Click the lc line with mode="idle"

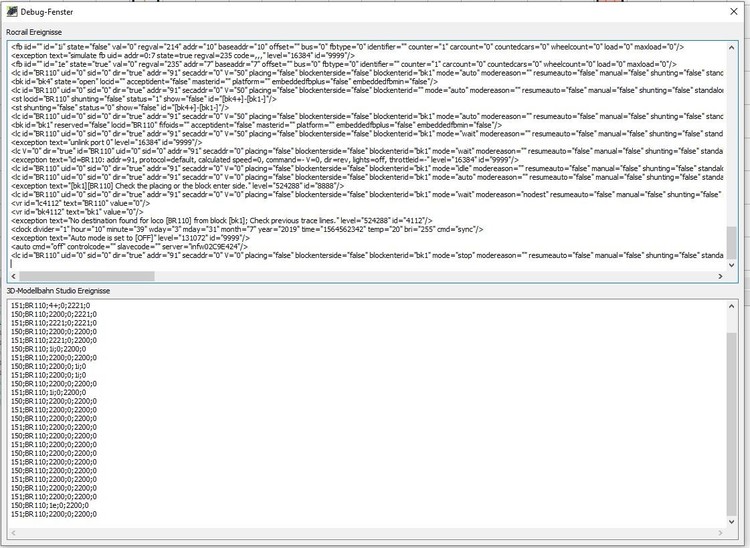(x=367, y=168)
